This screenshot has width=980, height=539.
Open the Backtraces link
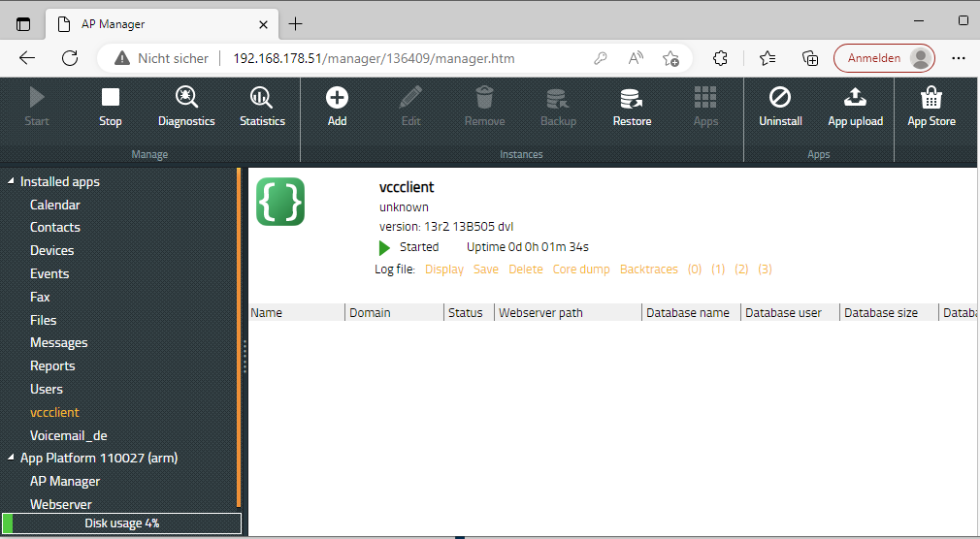(648, 269)
